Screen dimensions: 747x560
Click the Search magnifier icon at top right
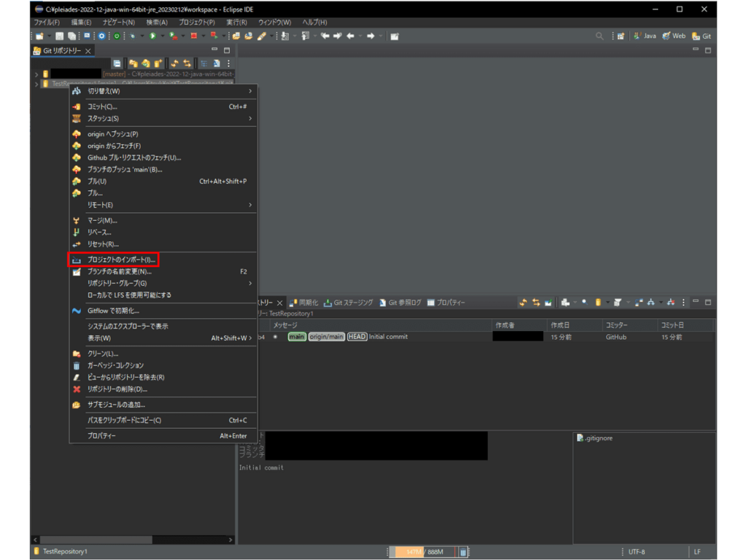[600, 36]
